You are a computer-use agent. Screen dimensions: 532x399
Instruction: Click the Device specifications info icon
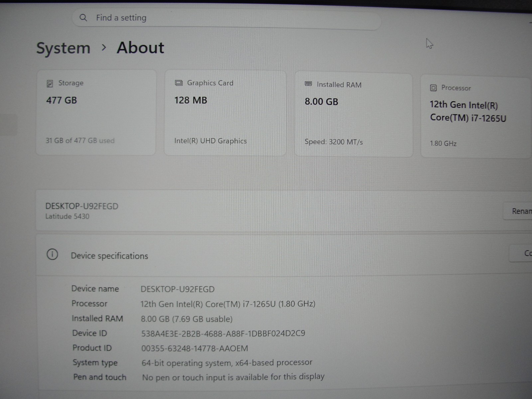[x=52, y=254]
